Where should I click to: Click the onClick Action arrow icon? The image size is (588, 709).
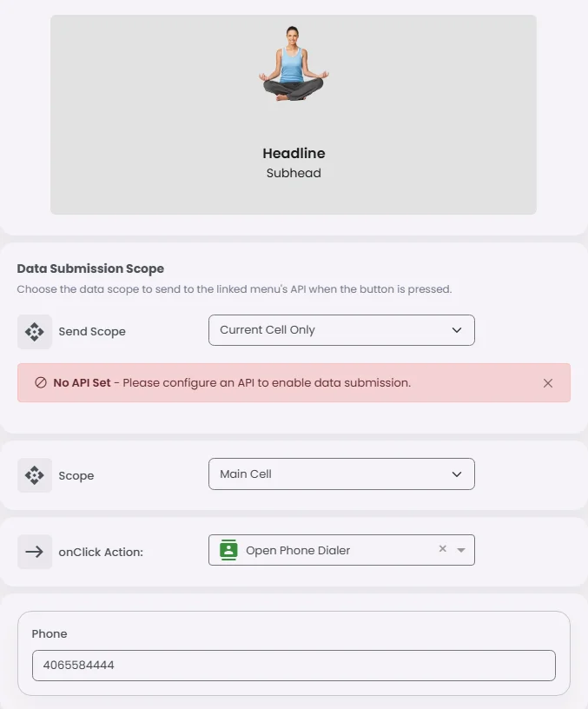point(35,552)
